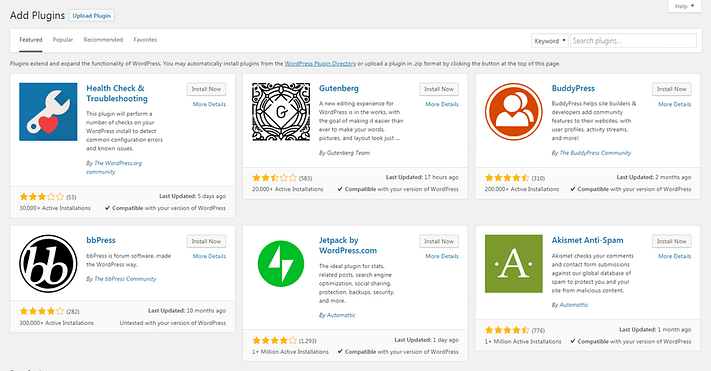Click 'Untested with your version of WordPress'
This screenshot has height=371, width=711.
(x=173, y=323)
